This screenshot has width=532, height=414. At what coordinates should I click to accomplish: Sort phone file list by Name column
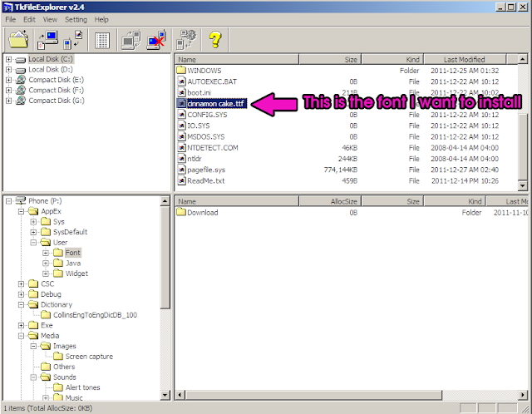[237, 201]
